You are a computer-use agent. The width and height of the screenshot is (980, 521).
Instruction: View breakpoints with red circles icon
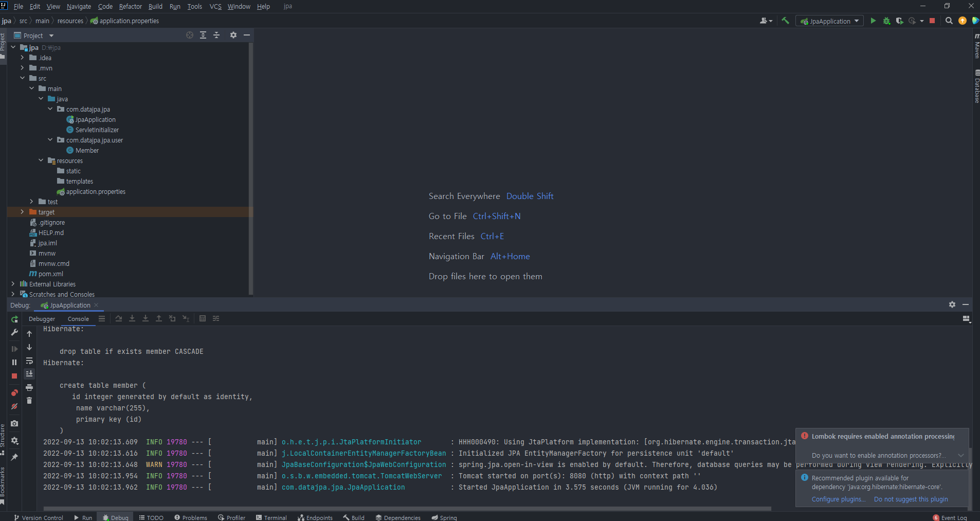[x=14, y=393]
